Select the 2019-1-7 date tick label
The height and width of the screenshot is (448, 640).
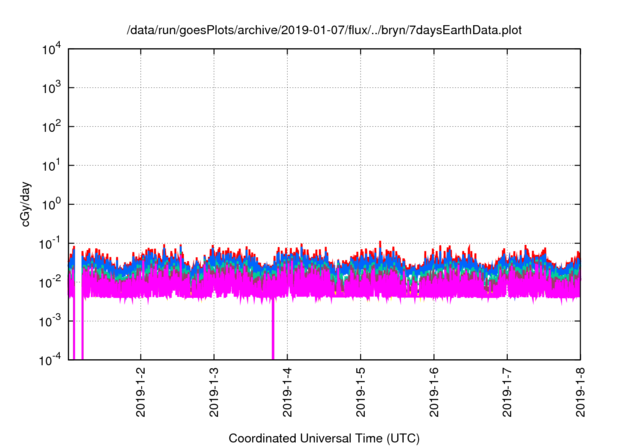(x=507, y=392)
